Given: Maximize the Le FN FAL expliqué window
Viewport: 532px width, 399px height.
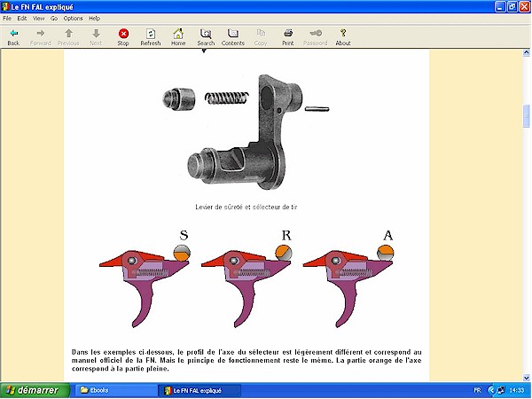Looking at the screenshot, I should [x=512, y=7].
